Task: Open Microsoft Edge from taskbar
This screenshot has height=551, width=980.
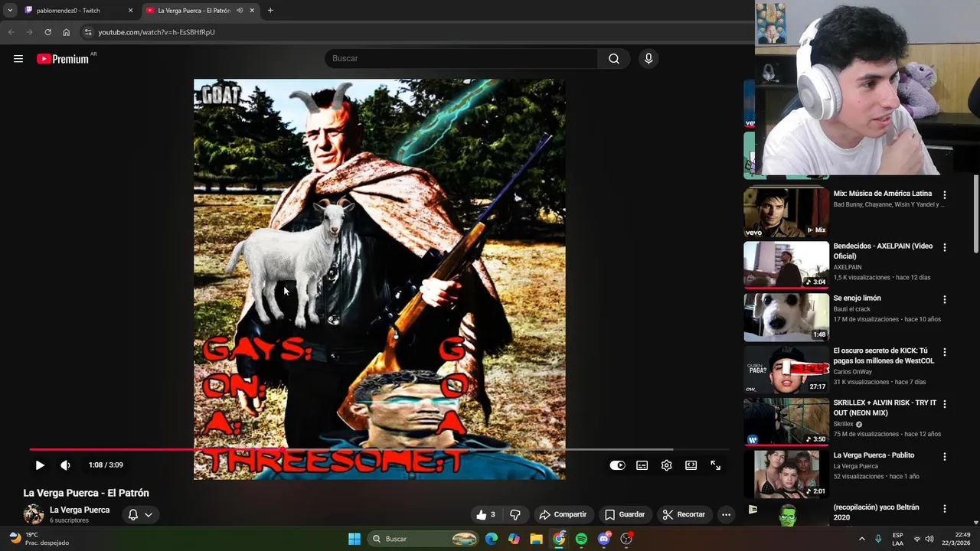Action: click(x=492, y=539)
